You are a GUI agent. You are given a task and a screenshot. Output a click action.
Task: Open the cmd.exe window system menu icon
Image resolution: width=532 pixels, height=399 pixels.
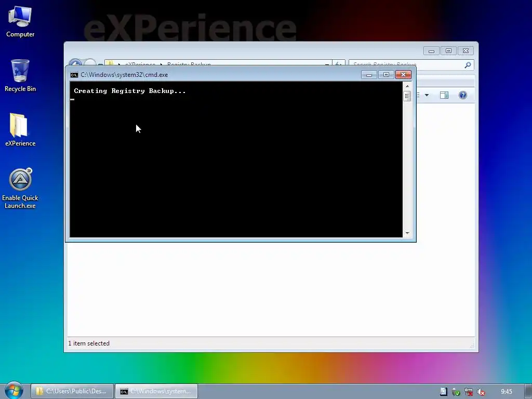pos(74,75)
